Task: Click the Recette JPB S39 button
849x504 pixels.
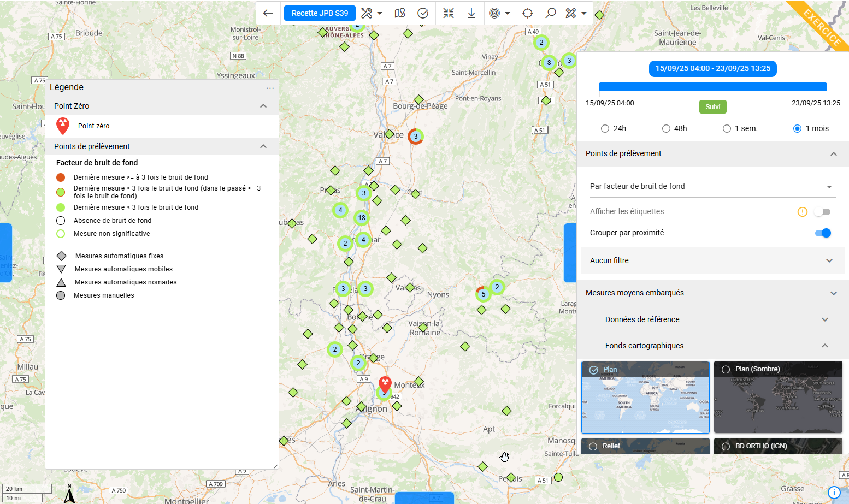Action: point(320,13)
